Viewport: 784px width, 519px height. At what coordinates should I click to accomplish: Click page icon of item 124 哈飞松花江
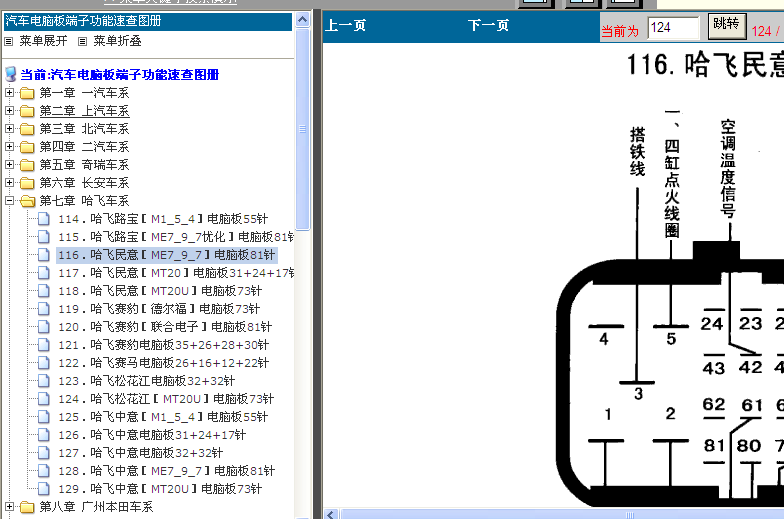coord(44,398)
